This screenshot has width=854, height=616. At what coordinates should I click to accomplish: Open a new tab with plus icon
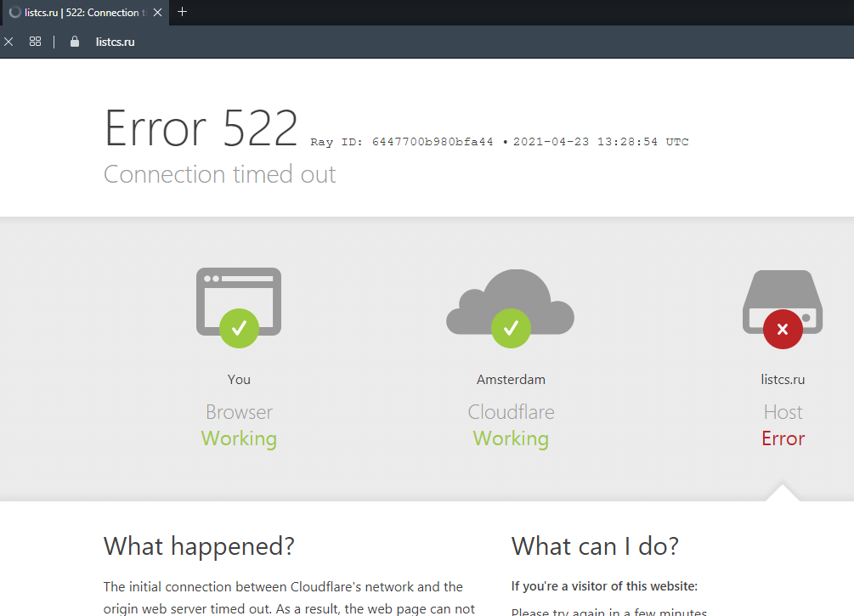(x=183, y=12)
